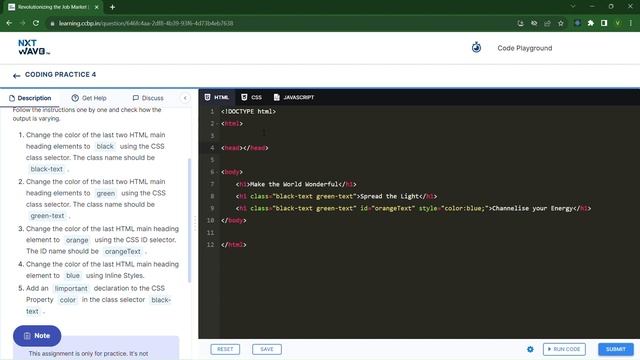Click 'black-text' code label in instruction 1

(47, 169)
